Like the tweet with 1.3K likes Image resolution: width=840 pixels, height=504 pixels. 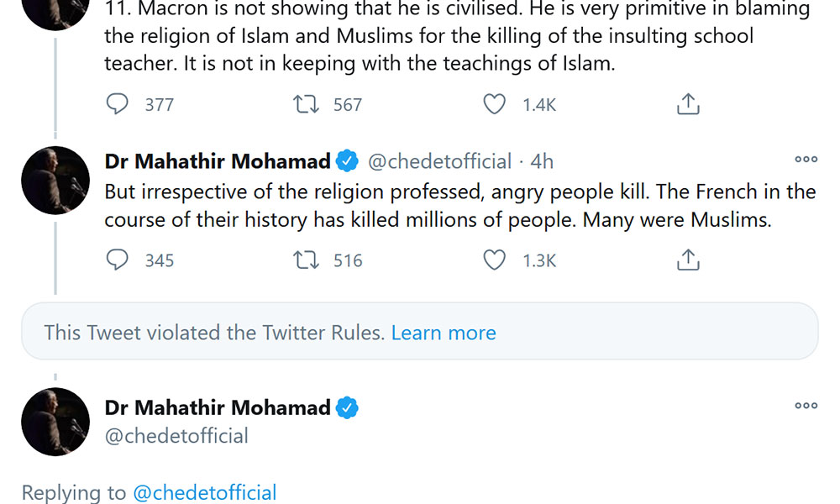pyautogui.click(x=495, y=260)
